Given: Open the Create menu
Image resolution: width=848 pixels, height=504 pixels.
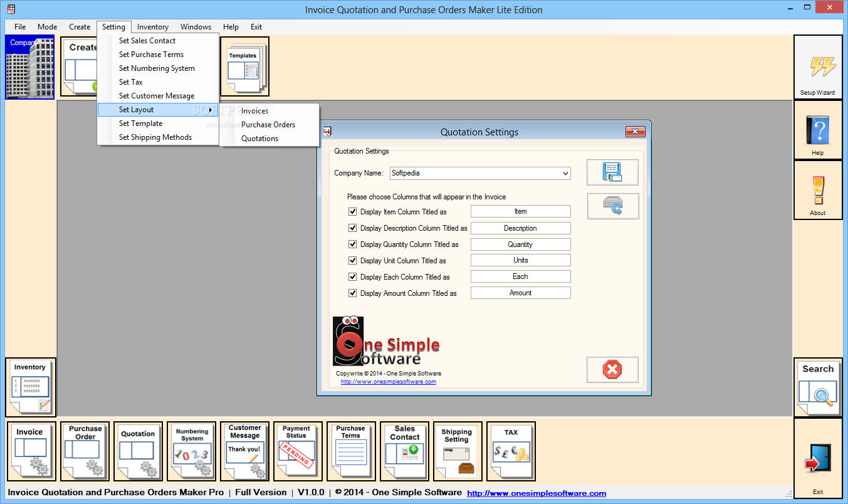Looking at the screenshot, I should tap(80, 27).
